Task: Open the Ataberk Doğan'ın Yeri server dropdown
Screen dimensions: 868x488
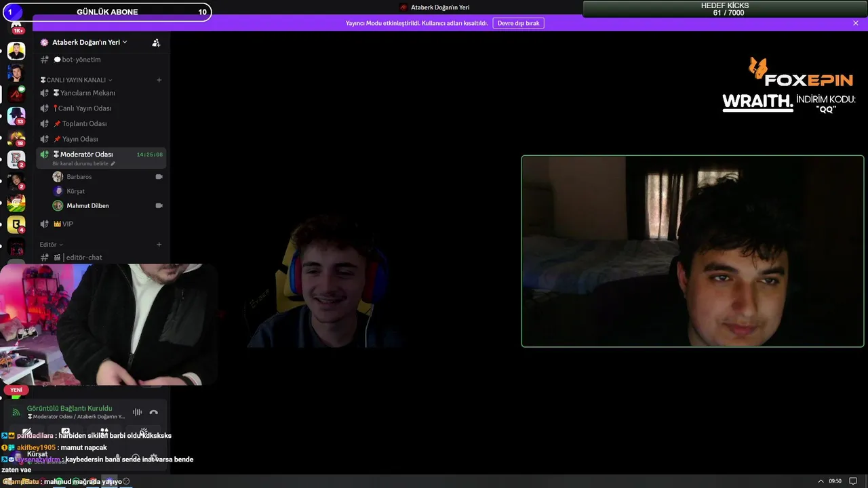Action: coord(90,42)
